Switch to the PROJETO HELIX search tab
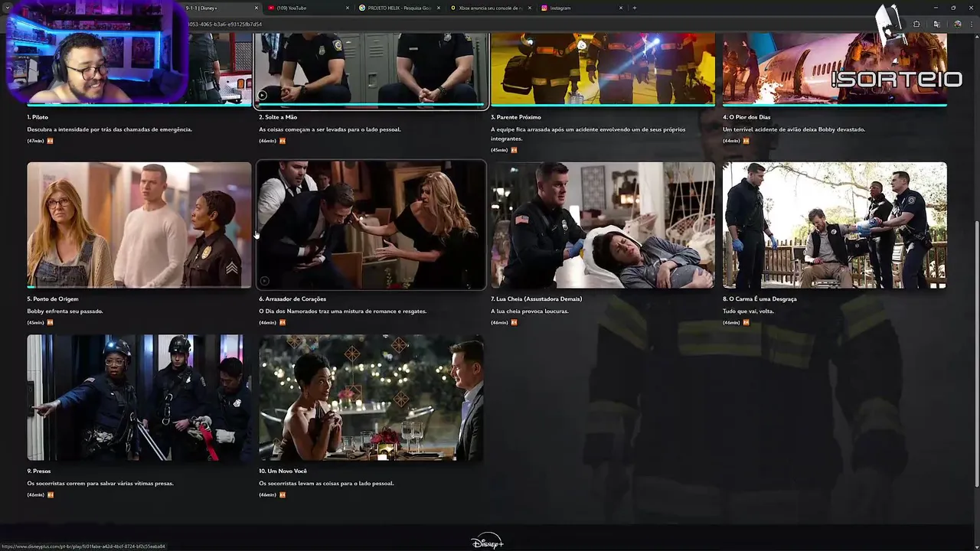980x551 pixels. click(x=399, y=8)
